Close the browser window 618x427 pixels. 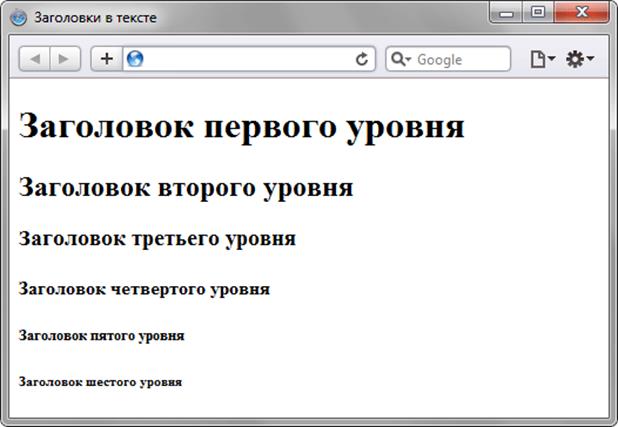pyautogui.click(x=581, y=13)
